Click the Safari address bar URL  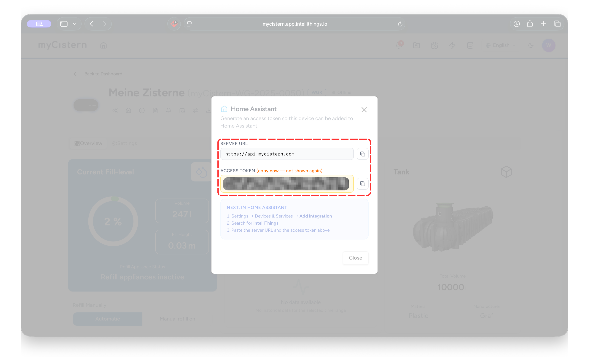coord(294,24)
